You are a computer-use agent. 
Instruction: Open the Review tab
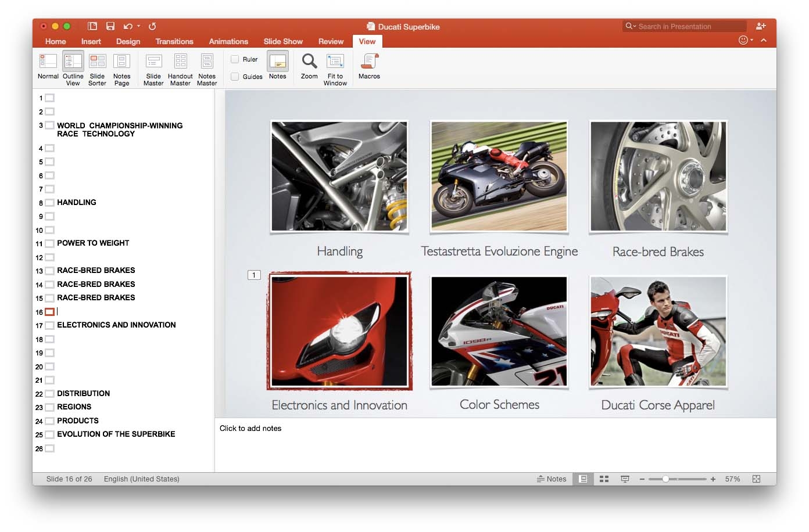click(x=331, y=41)
